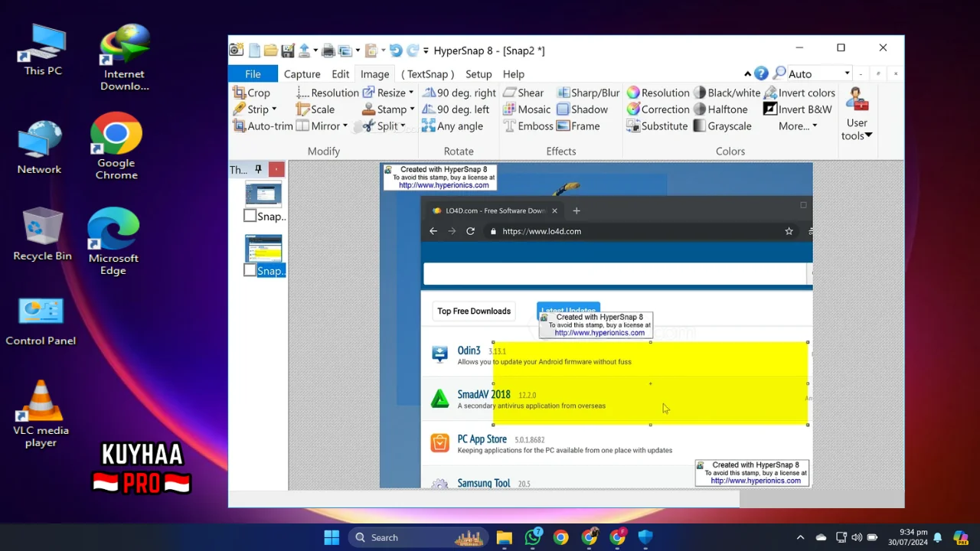Open color Correction
Screen dimensions: 980x551
coord(658,109)
